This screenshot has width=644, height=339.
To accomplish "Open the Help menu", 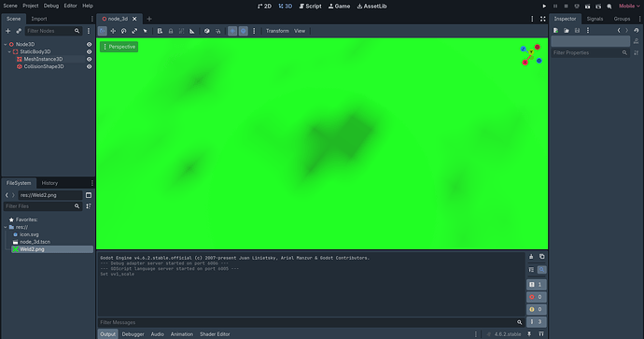I will [88, 6].
